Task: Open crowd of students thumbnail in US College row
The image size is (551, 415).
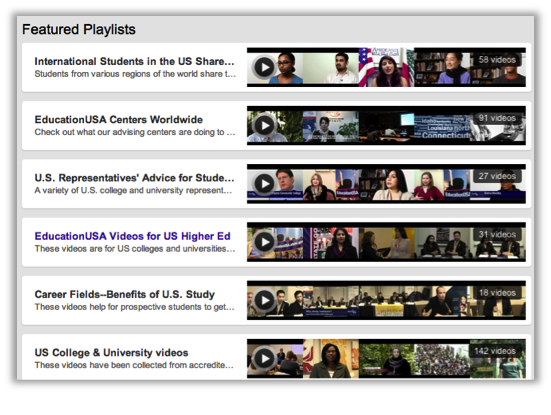Action: (442, 359)
